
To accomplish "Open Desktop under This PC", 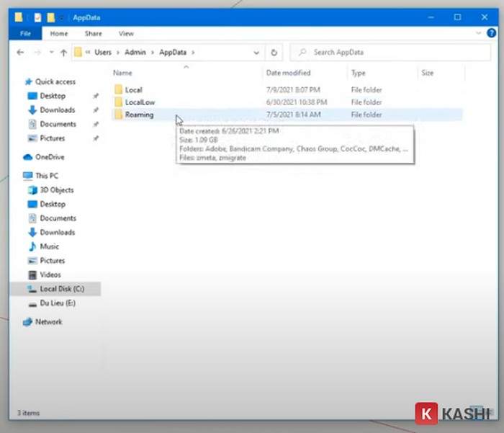I will 53,205.
